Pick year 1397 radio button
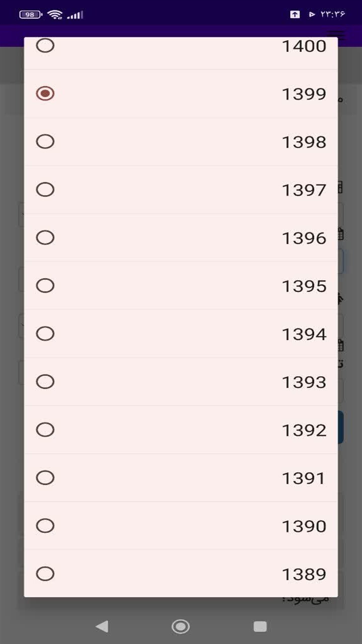 tap(45, 190)
